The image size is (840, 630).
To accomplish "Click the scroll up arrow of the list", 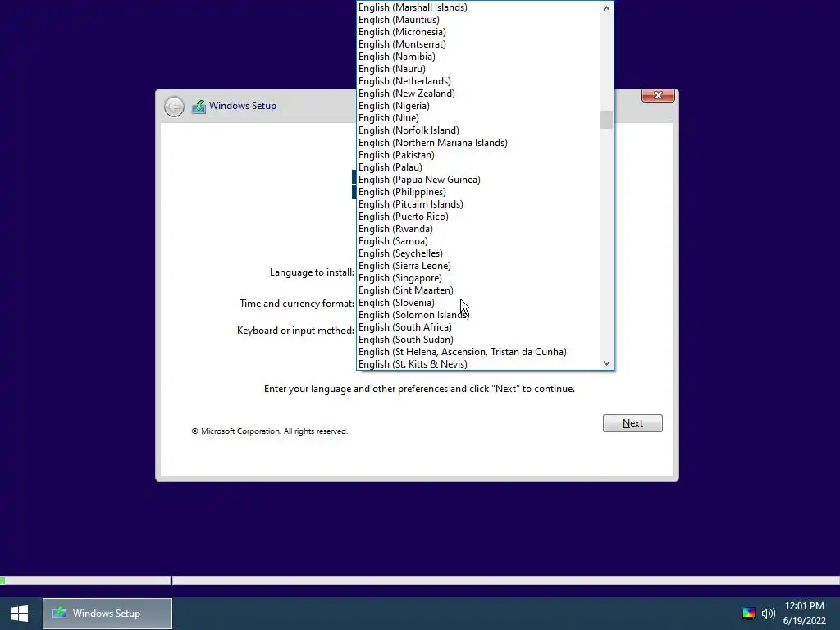I will click(x=606, y=8).
